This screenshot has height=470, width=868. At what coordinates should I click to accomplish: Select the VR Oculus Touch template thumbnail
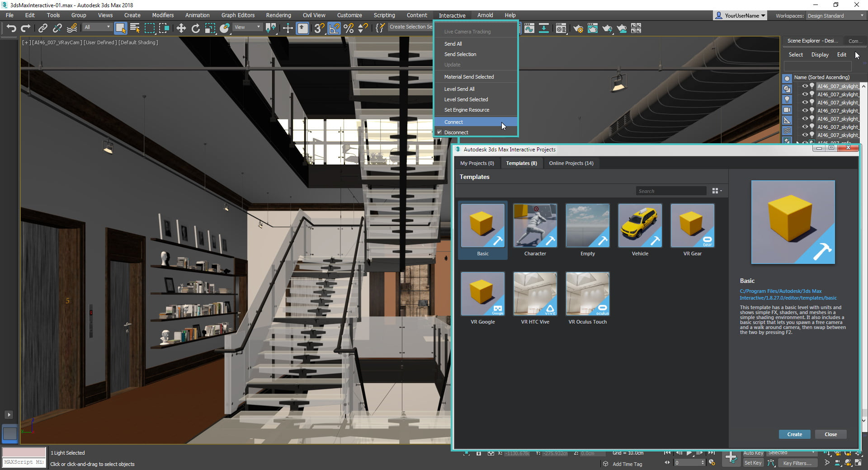[x=587, y=294]
